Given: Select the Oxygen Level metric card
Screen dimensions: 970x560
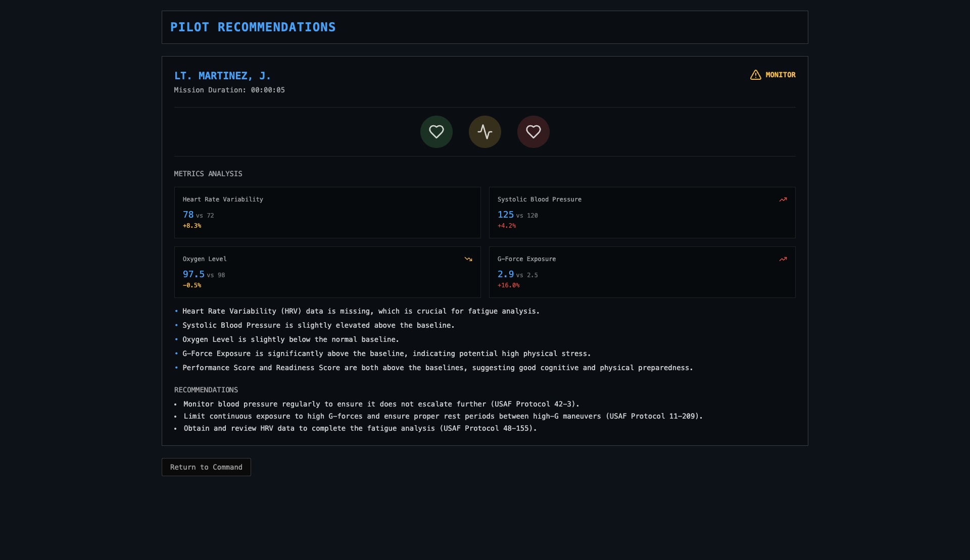Looking at the screenshot, I should tap(327, 272).
